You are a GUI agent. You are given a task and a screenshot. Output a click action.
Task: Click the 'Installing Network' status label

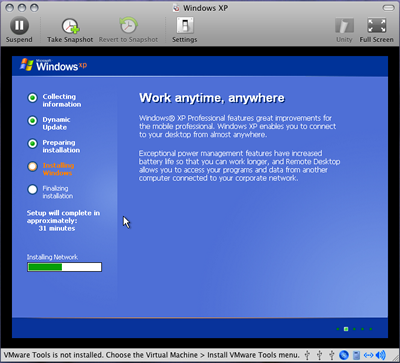tap(52, 257)
